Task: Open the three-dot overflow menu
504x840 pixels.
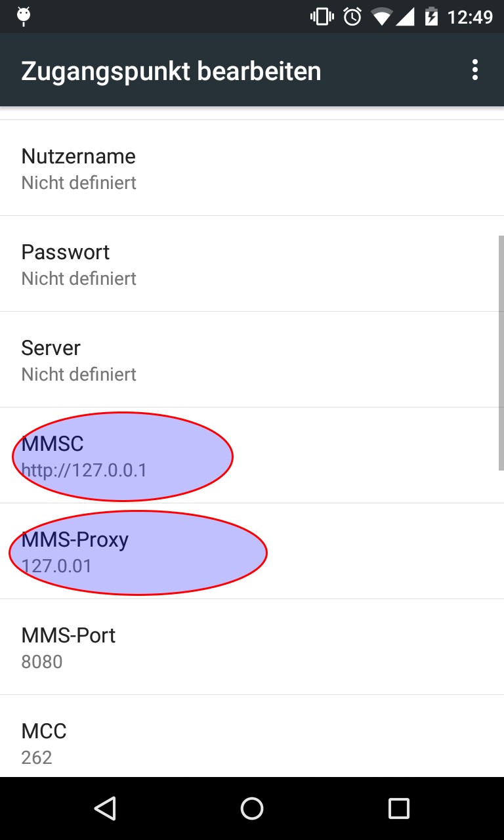Action: [474, 70]
